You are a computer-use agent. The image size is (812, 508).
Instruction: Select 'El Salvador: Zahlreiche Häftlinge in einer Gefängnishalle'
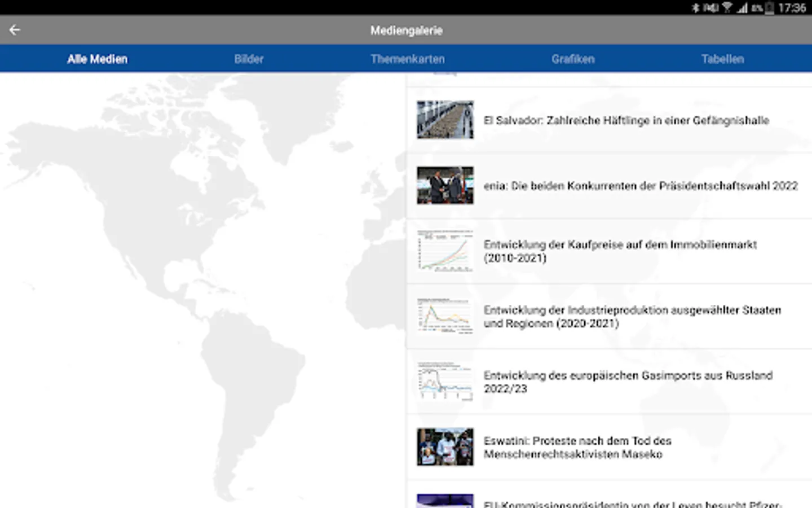[x=626, y=120]
